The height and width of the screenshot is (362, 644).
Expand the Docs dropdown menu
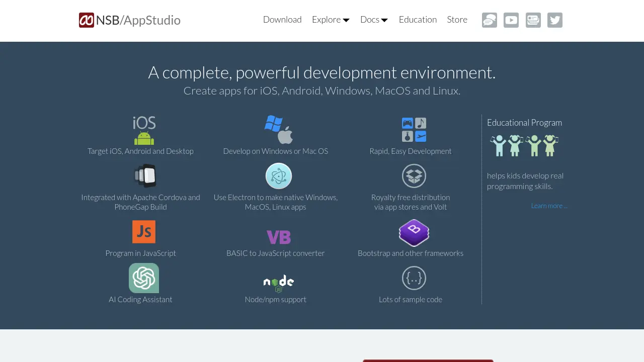point(374,20)
